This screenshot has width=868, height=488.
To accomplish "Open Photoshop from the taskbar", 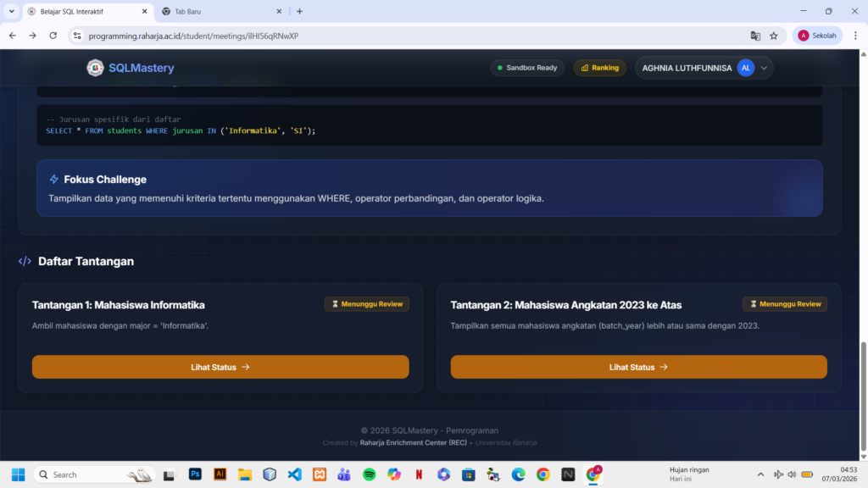I will [194, 474].
